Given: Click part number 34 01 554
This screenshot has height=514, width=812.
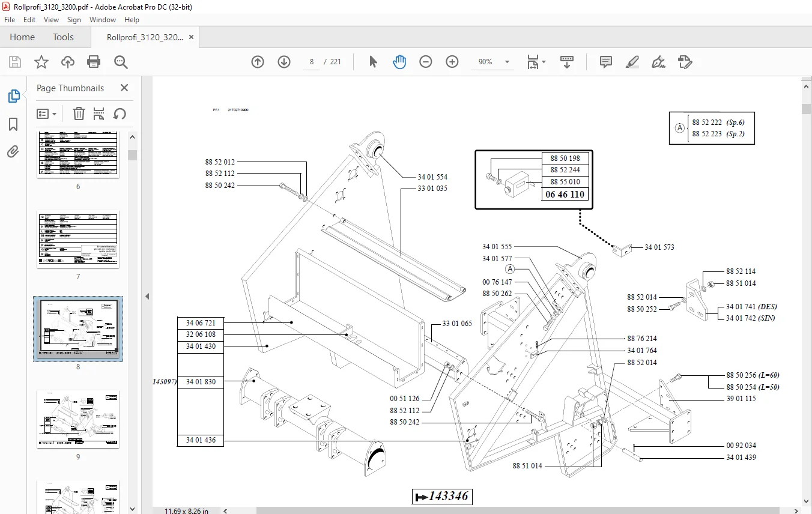Looking at the screenshot, I should tap(432, 177).
